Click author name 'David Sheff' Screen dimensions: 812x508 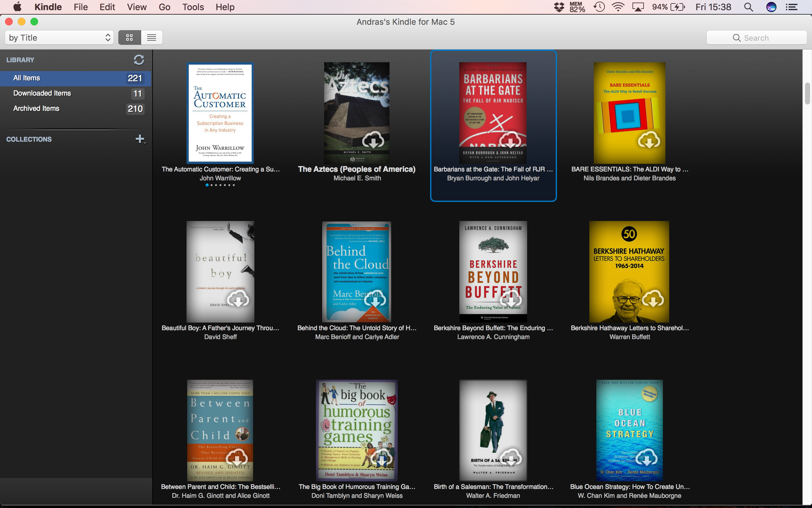click(x=220, y=337)
